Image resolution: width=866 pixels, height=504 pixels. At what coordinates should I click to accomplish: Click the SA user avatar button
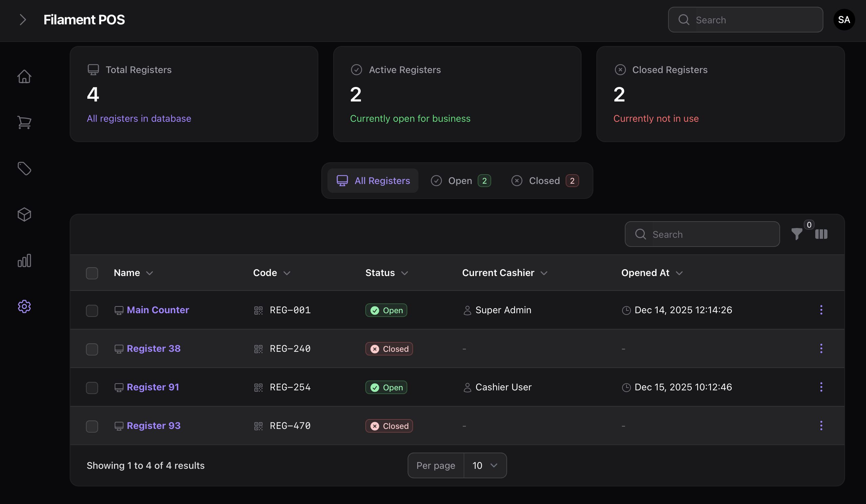pyautogui.click(x=844, y=20)
